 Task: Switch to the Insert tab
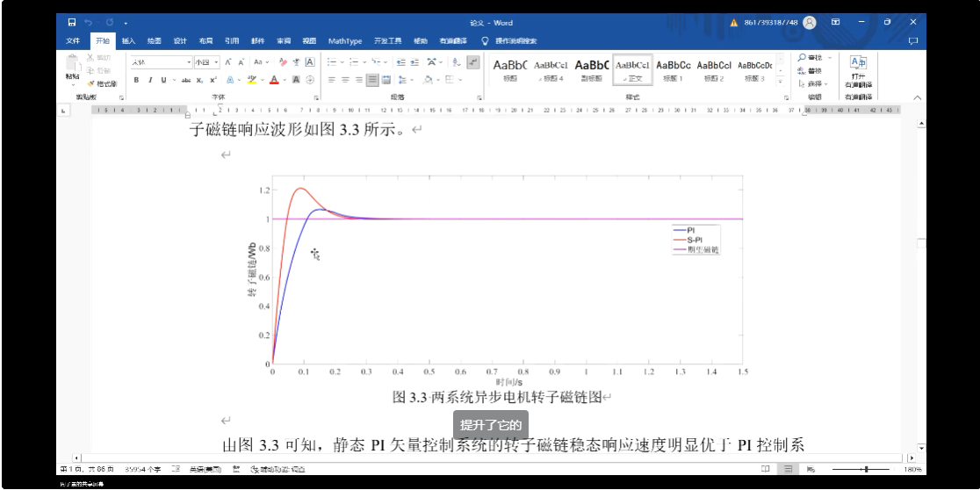point(128,41)
